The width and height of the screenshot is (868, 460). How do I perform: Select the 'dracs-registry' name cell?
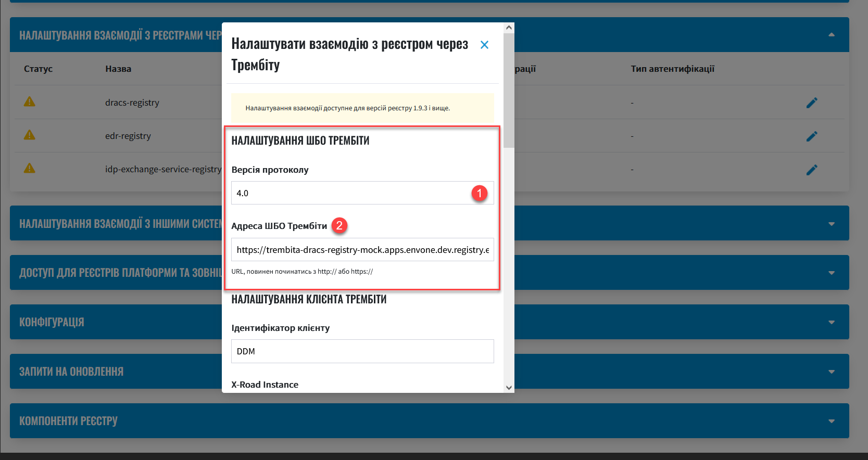click(x=132, y=103)
